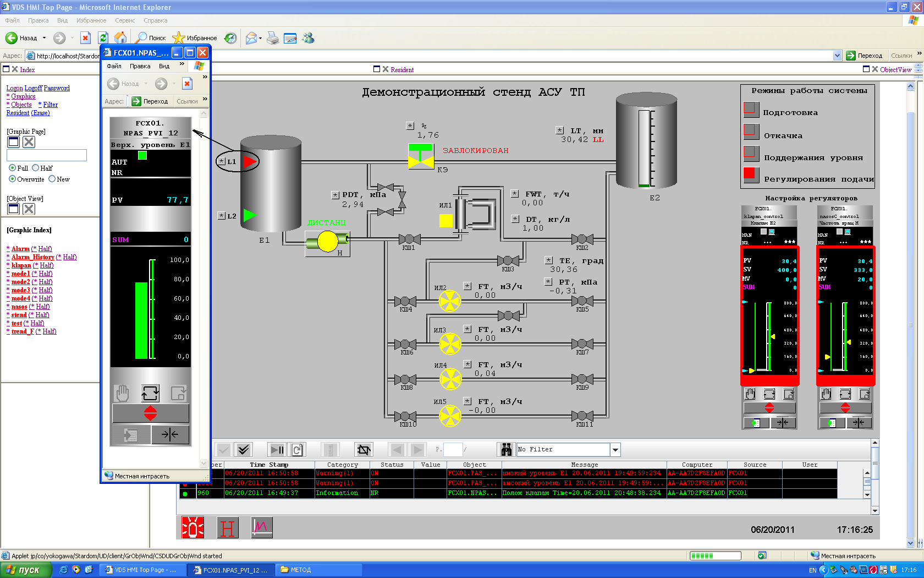Click the hand icon under the klapan_control faceplate
Screen dimensions: 924x578
(x=750, y=394)
